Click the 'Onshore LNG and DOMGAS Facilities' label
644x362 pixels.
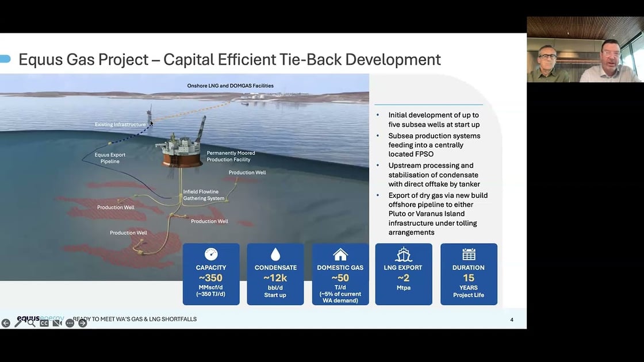tap(231, 86)
